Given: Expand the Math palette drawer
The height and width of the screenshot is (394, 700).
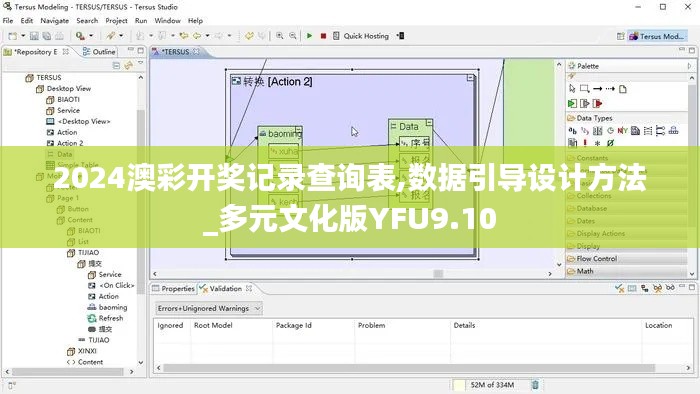Looking at the screenshot, I should (627, 271).
